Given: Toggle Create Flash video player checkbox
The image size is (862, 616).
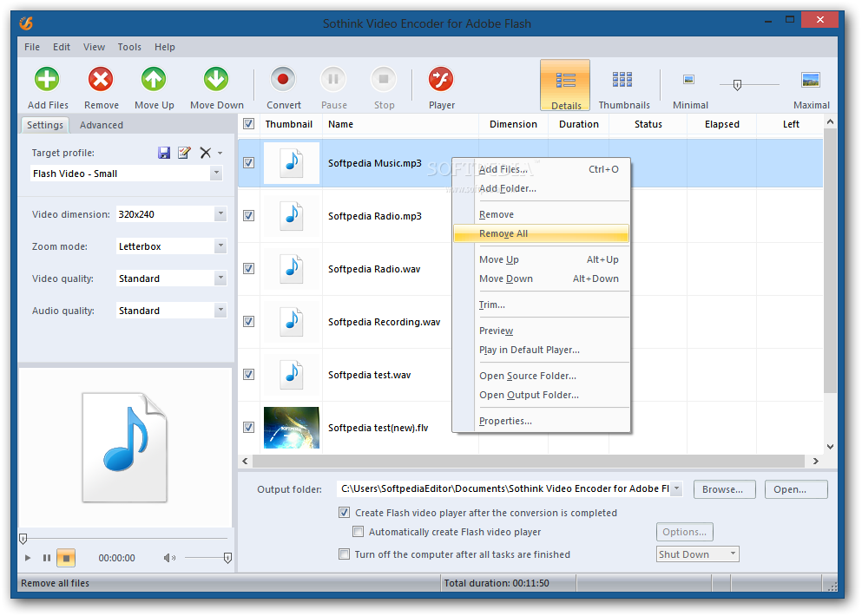Looking at the screenshot, I should [x=344, y=513].
